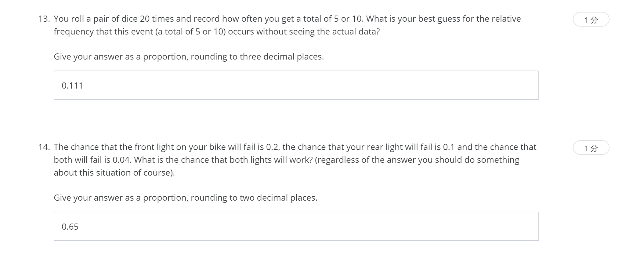
Task: Click the 1 分 badge beside question 13
Action: click(x=591, y=20)
